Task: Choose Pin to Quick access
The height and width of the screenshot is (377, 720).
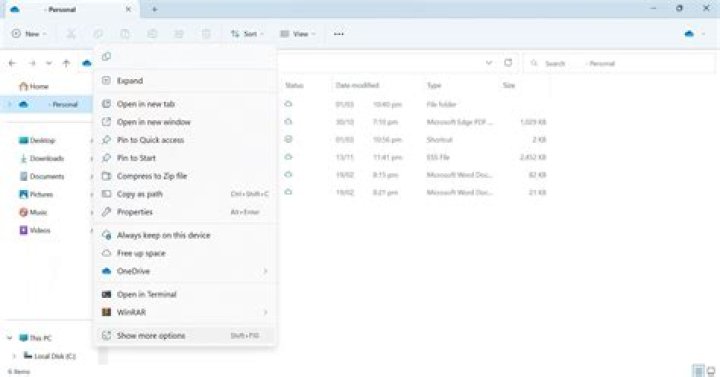Action: click(x=185, y=140)
